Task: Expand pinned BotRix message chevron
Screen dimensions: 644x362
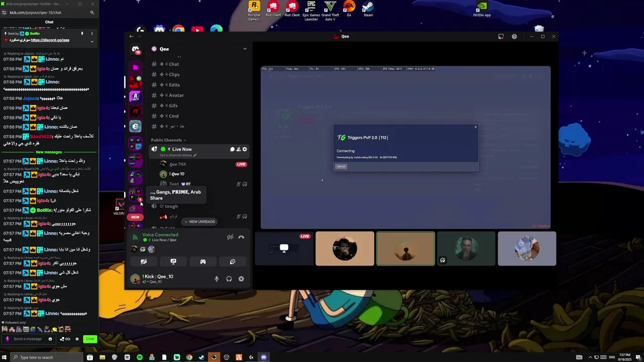Action: 92,41
